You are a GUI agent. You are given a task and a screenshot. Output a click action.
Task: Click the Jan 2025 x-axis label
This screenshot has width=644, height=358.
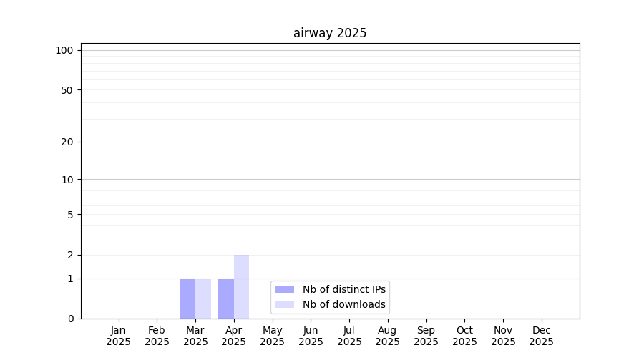tap(119, 336)
